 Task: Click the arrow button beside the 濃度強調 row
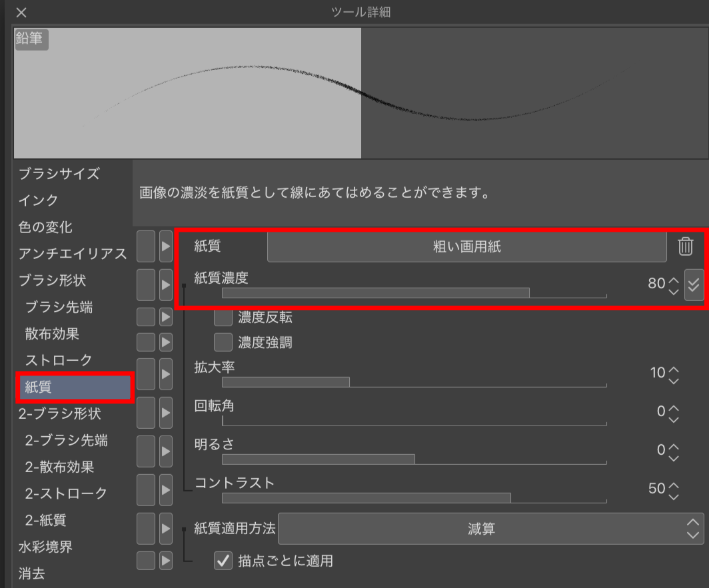pos(165,342)
